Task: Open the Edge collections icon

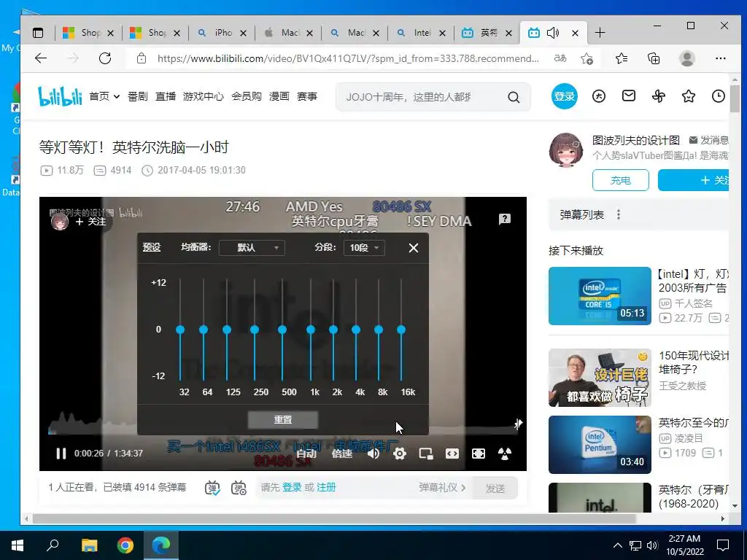Action: tap(654, 58)
